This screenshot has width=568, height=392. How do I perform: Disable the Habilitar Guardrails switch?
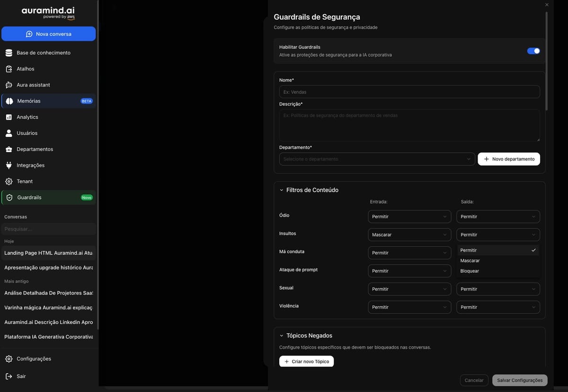(533, 51)
